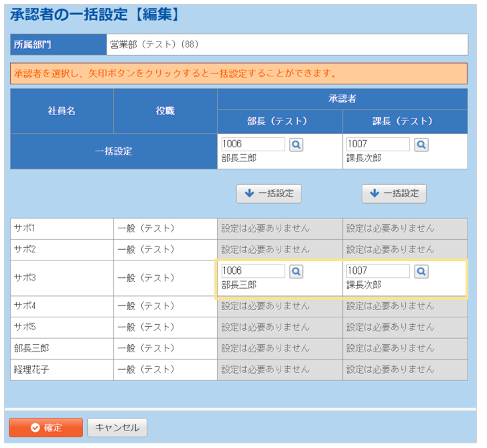Click the キャンセル button

pyautogui.click(x=117, y=428)
